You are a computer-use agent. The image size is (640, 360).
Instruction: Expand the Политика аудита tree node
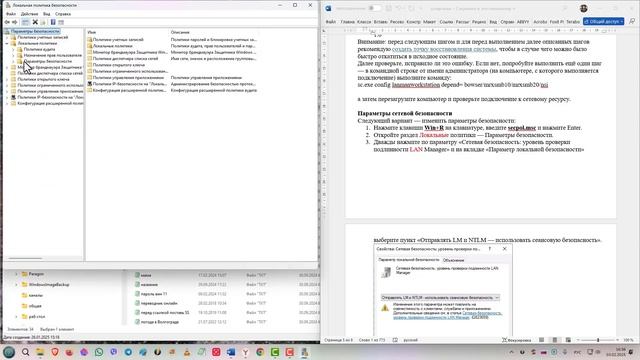pyautogui.click(x=13, y=49)
